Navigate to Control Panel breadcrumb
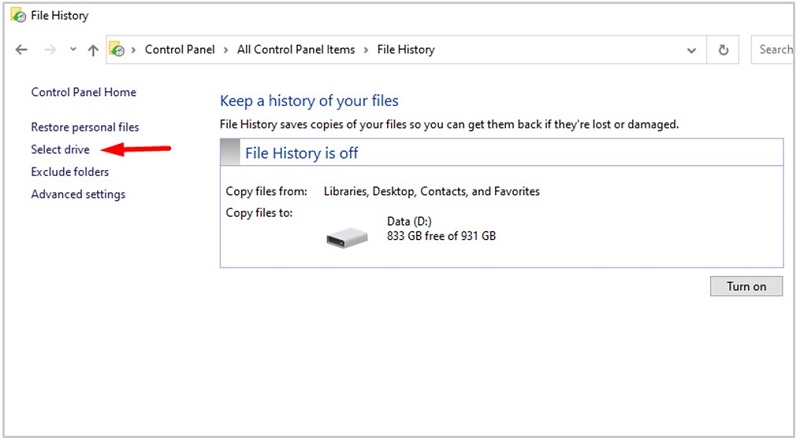 pos(181,50)
